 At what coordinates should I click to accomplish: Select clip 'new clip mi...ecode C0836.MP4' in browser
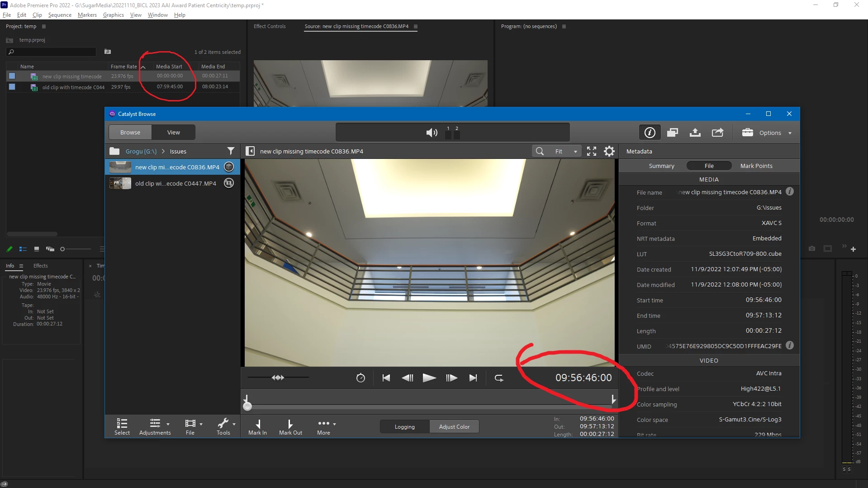click(x=172, y=167)
